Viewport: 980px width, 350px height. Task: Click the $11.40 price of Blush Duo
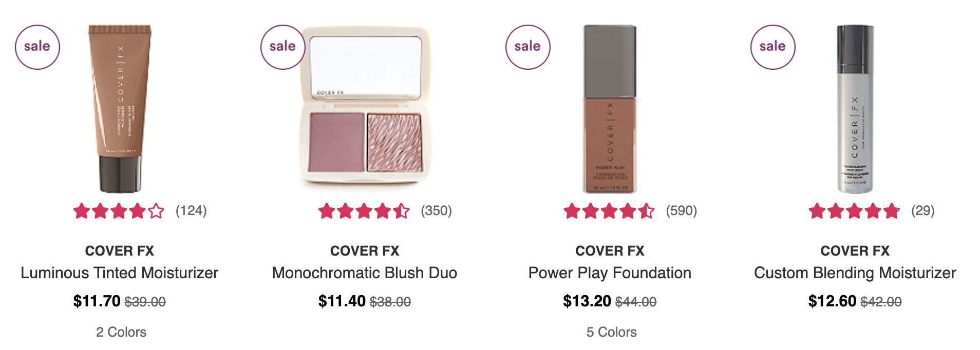point(342,301)
